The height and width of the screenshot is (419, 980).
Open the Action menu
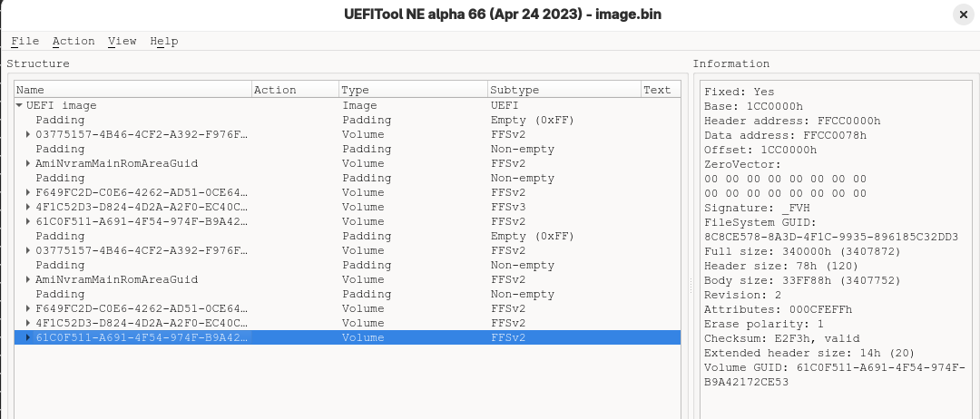[x=73, y=41]
